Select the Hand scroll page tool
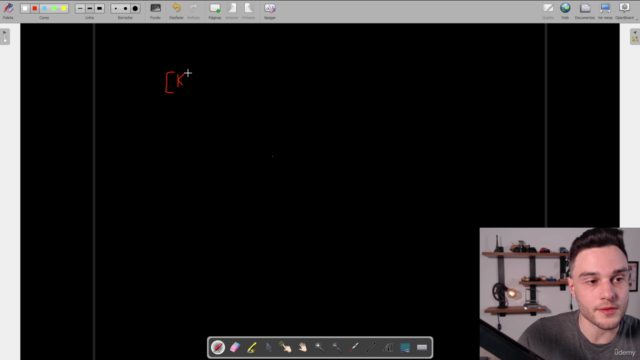Screen dimensions: 640x360 (x=302, y=347)
